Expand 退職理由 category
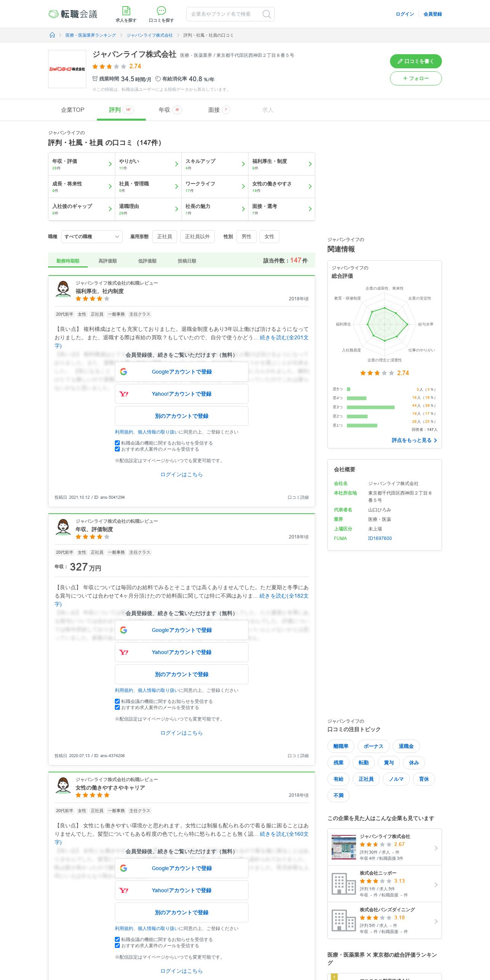This screenshot has height=980, width=490. pos(148,209)
